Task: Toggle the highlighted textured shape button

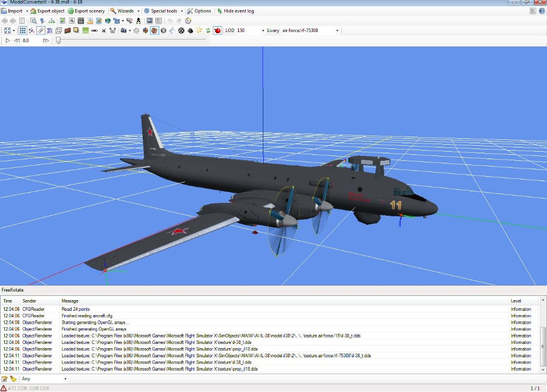Action: [154, 30]
